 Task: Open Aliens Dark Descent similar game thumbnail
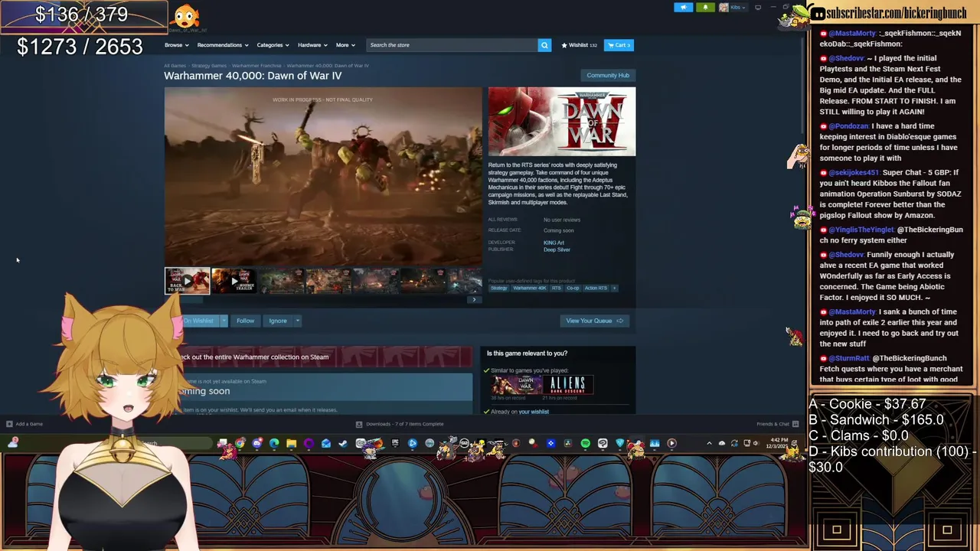[x=568, y=384]
